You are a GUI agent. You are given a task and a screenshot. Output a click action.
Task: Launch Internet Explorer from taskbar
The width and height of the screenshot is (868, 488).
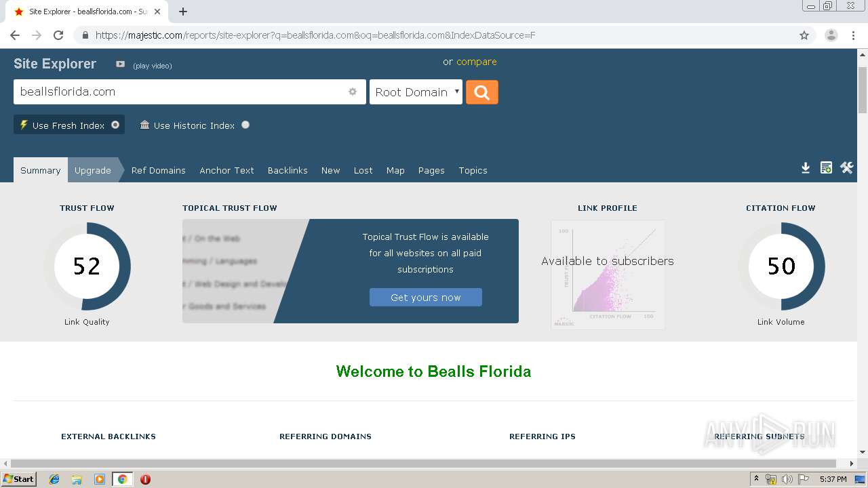pyautogui.click(x=54, y=479)
